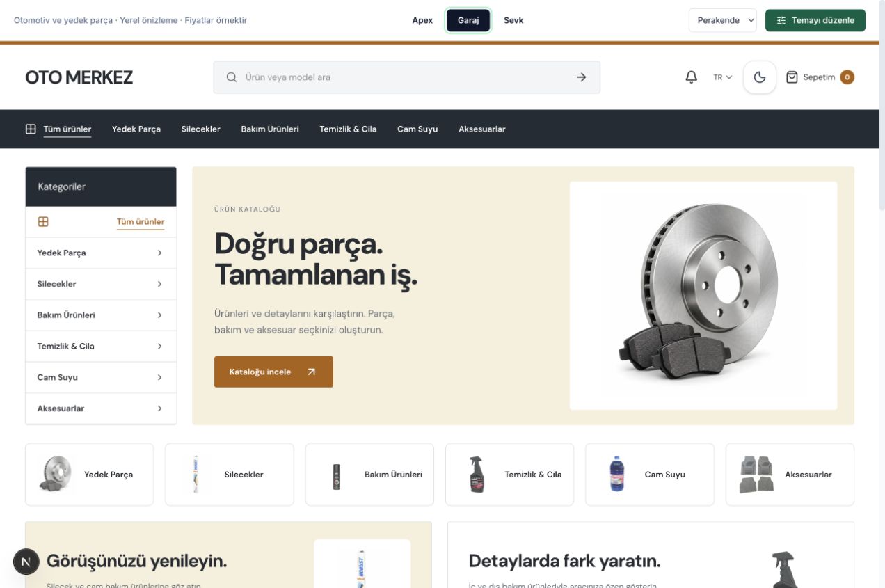Open Silecekler in the navigation bar
Image resolution: width=885 pixels, height=588 pixels.
click(201, 129)
